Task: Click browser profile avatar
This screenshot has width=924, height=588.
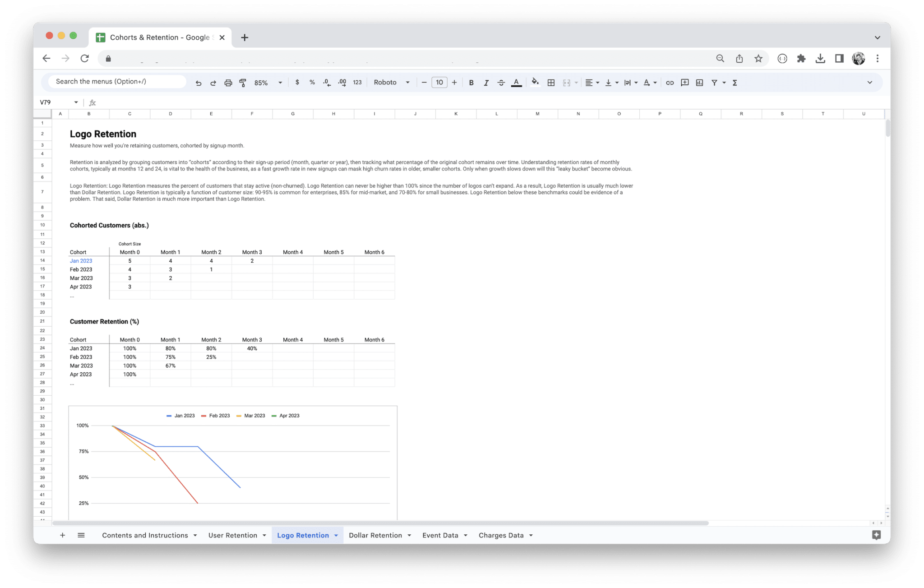Action: pyautogui.click(x=858, y=58)
